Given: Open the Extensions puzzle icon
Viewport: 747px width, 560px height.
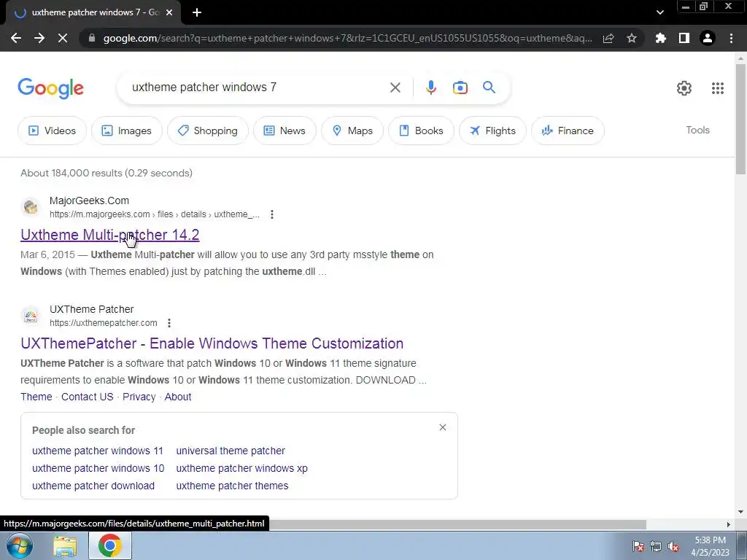Looking at the screenshot, I should click(661, 38).
